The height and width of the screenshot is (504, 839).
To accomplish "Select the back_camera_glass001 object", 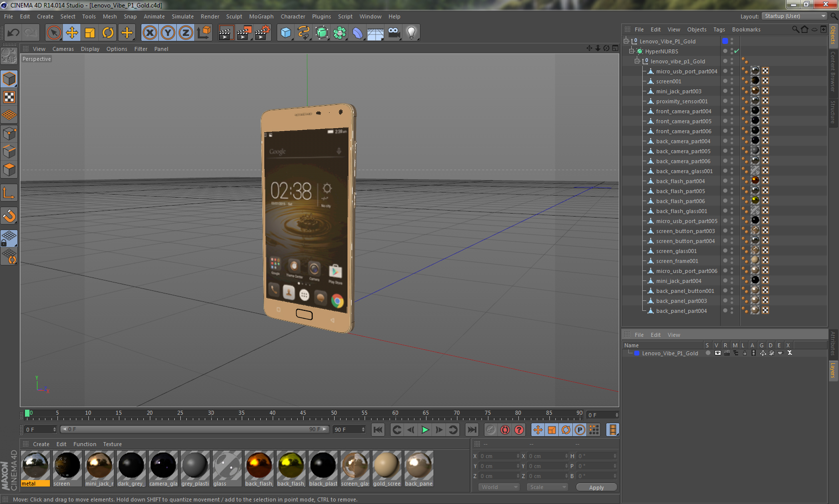I will pos(684,171).
